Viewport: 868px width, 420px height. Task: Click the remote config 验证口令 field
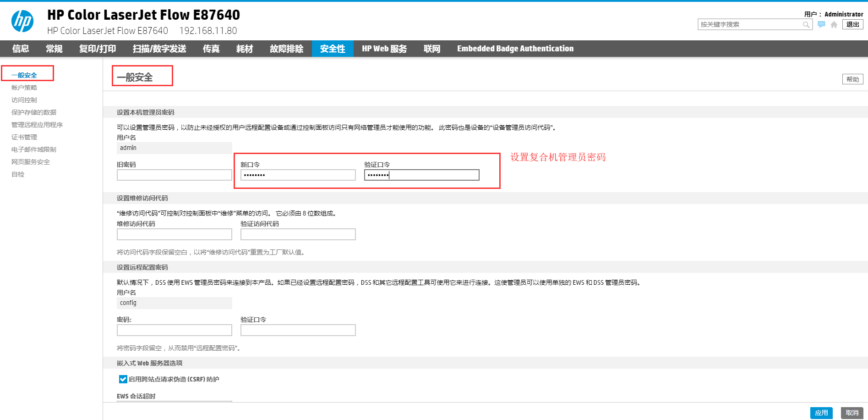pos(298,330)
